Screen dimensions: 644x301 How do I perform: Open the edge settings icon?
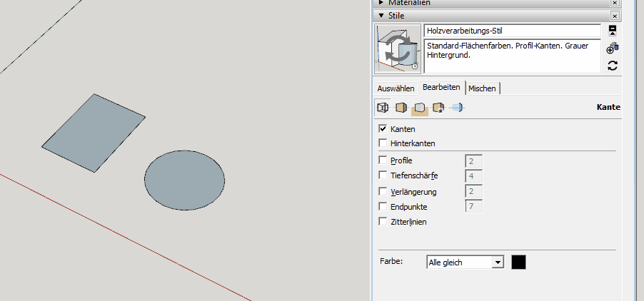[x=383, y=108]
